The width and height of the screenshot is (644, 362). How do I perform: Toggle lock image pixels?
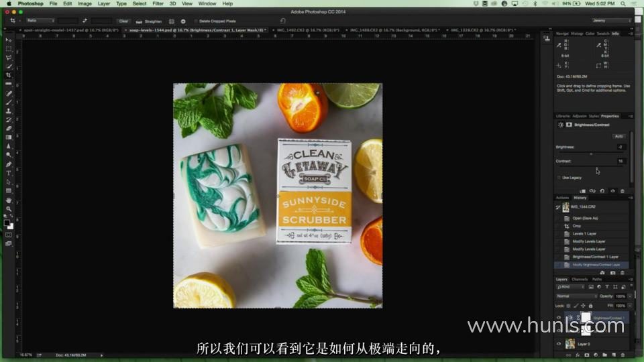point(576,306)
